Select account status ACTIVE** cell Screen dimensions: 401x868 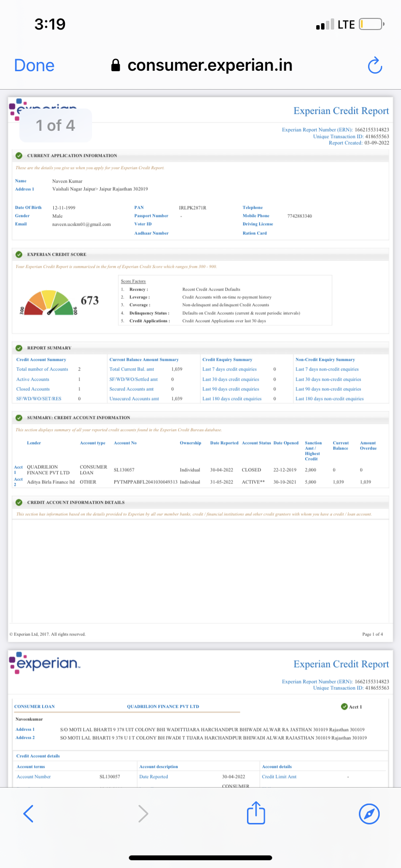253,482
